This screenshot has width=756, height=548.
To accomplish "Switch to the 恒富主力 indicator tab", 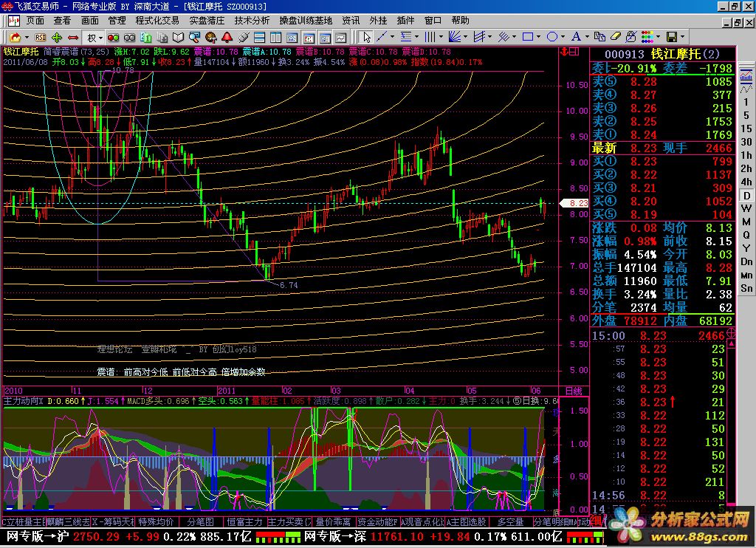I will [245, 521].
